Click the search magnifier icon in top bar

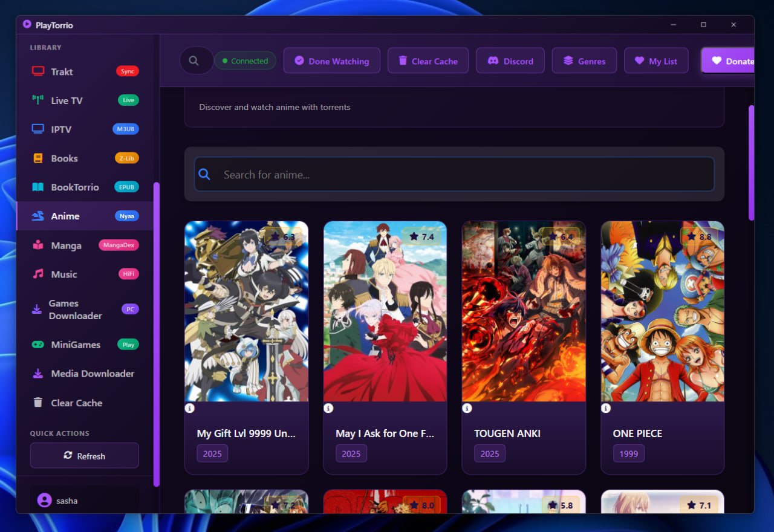click(193, 61)
